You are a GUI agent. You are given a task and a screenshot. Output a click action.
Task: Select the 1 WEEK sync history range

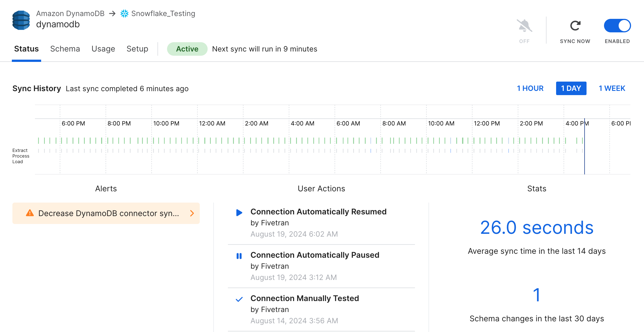(612, 88)
